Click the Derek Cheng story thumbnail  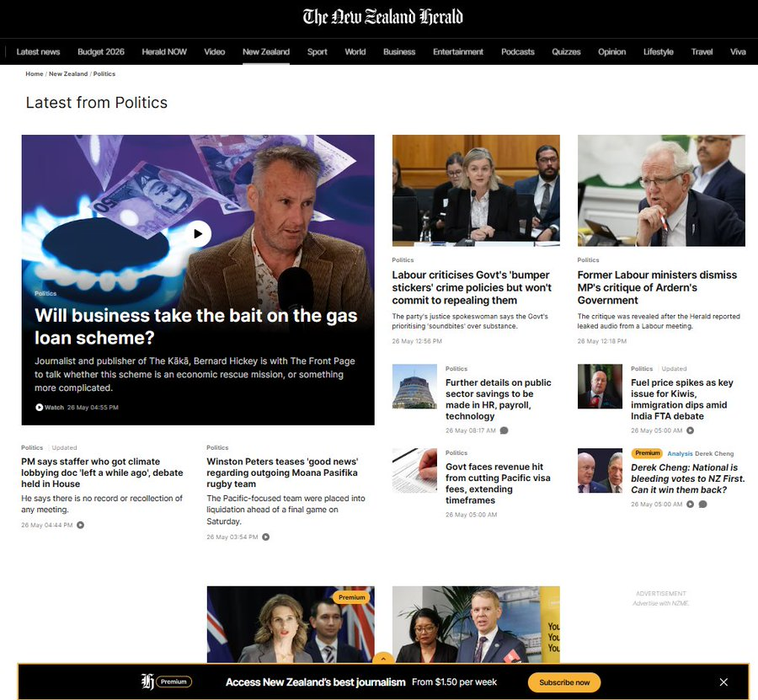[x=600, y=470]
